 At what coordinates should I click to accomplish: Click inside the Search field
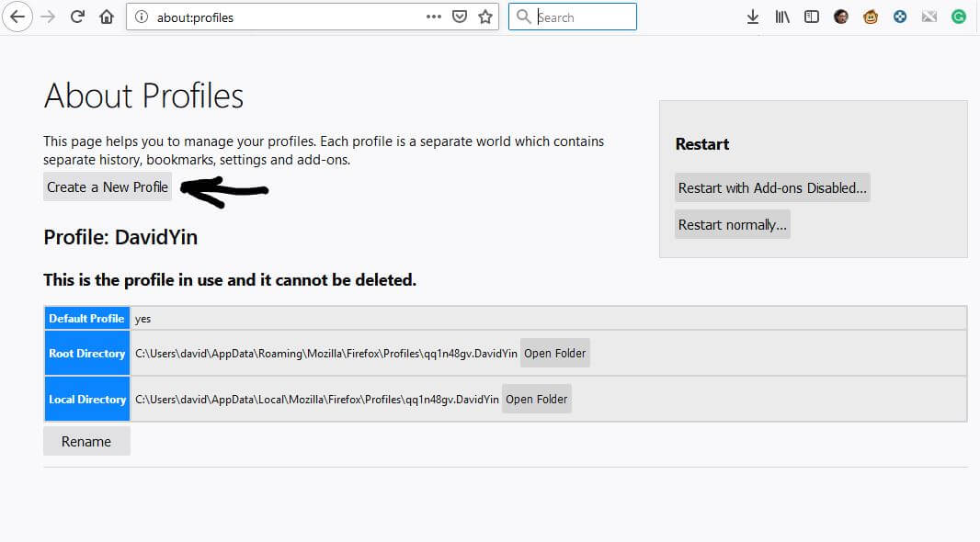point(572,16)
